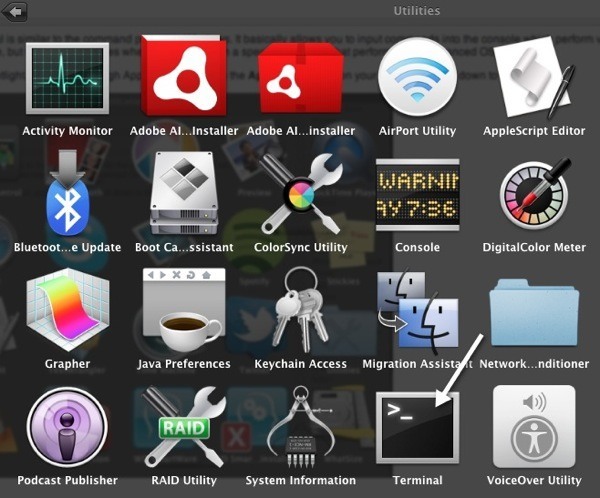Launch Keychain Access keys icon

point(301,310)
